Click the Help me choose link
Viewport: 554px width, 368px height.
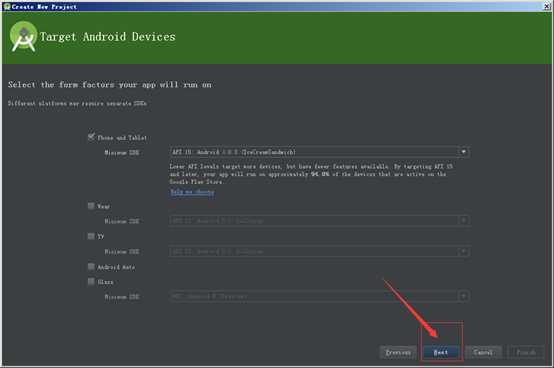192,192
